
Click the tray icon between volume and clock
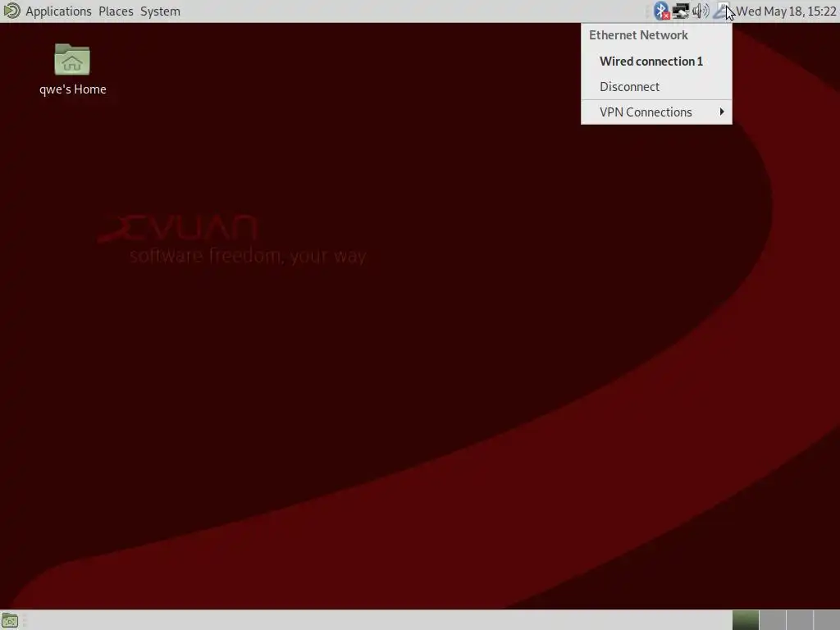[x=721, y=11]
